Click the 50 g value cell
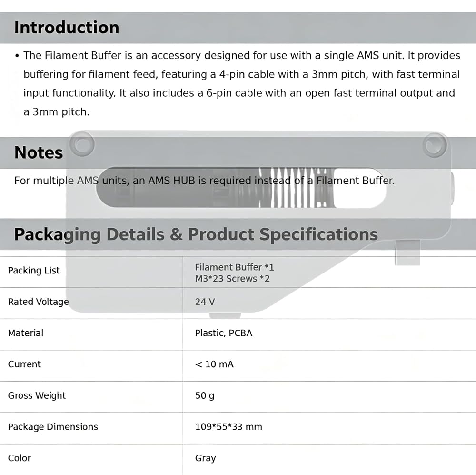 coord(205,396)
